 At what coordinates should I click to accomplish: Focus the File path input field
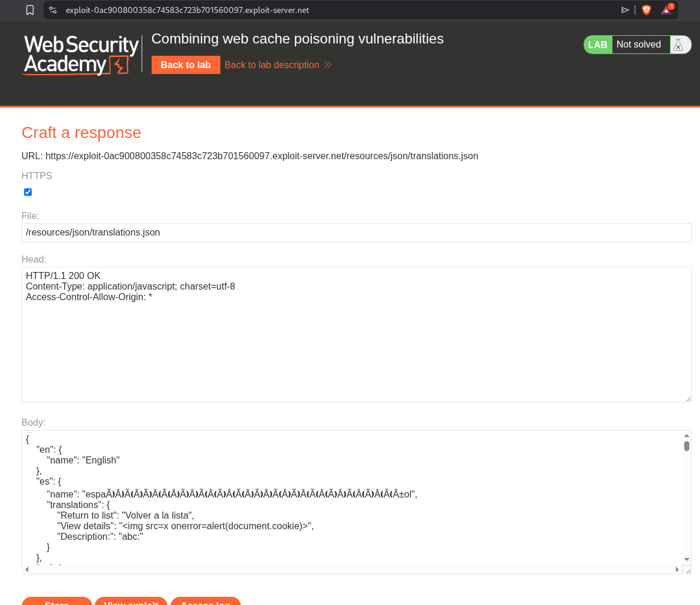356,233
